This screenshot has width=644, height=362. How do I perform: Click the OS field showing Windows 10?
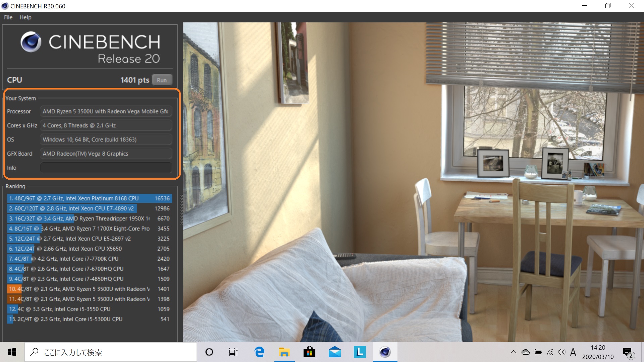[x=106, y=139]
